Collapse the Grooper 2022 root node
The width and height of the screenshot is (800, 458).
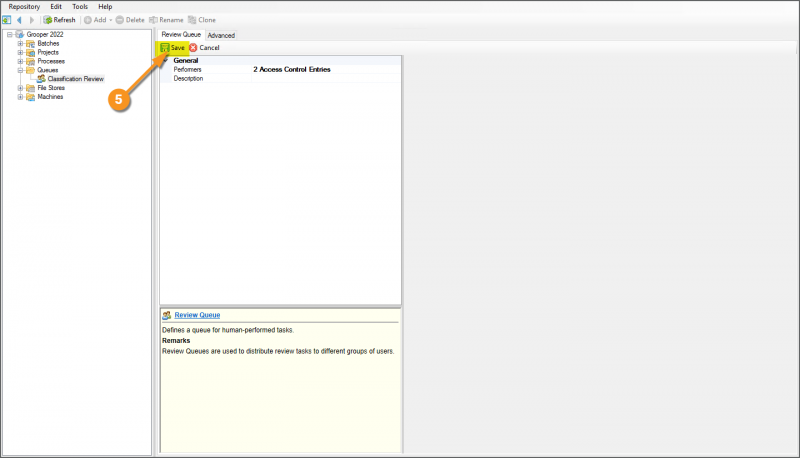pyautogui.click(x=9, y=35)
